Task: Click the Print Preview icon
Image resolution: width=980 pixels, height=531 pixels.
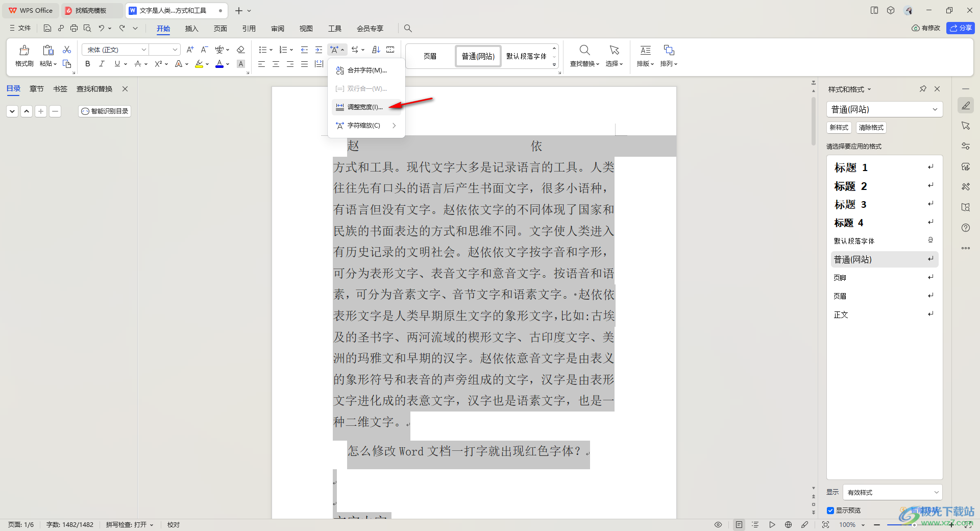Action: click(x=87, y=28)
